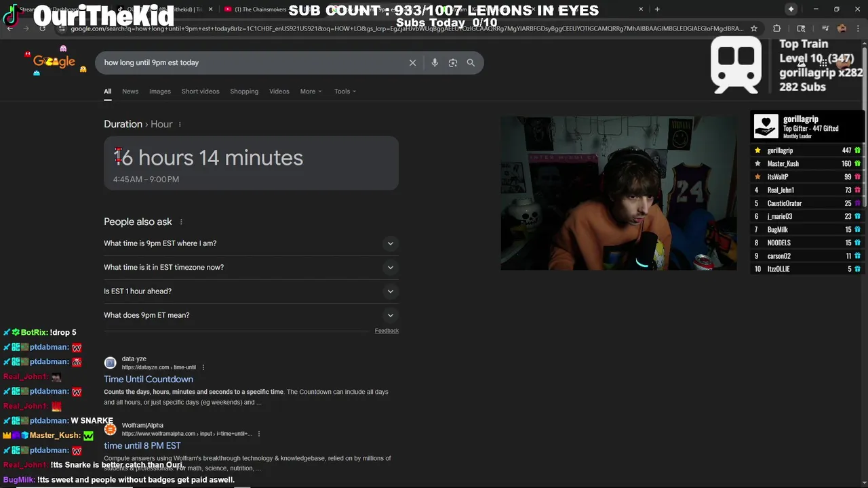Click the streamer webcam video feed

[618, 193]
